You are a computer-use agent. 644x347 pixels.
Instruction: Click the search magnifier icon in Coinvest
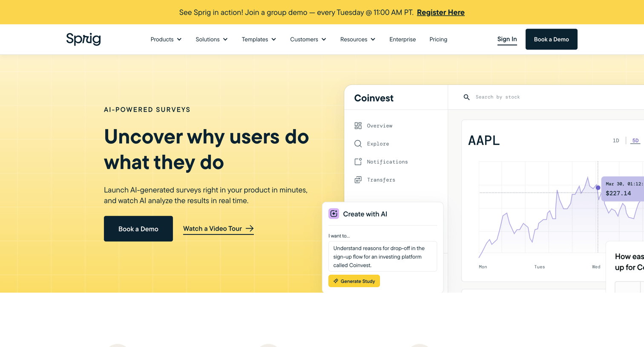coord(466,97)
